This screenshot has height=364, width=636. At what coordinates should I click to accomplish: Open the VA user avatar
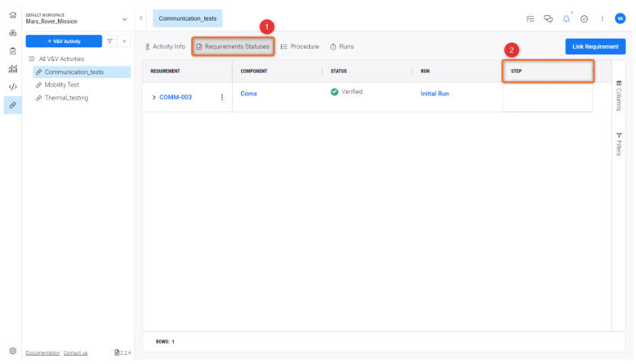point(620,18)
